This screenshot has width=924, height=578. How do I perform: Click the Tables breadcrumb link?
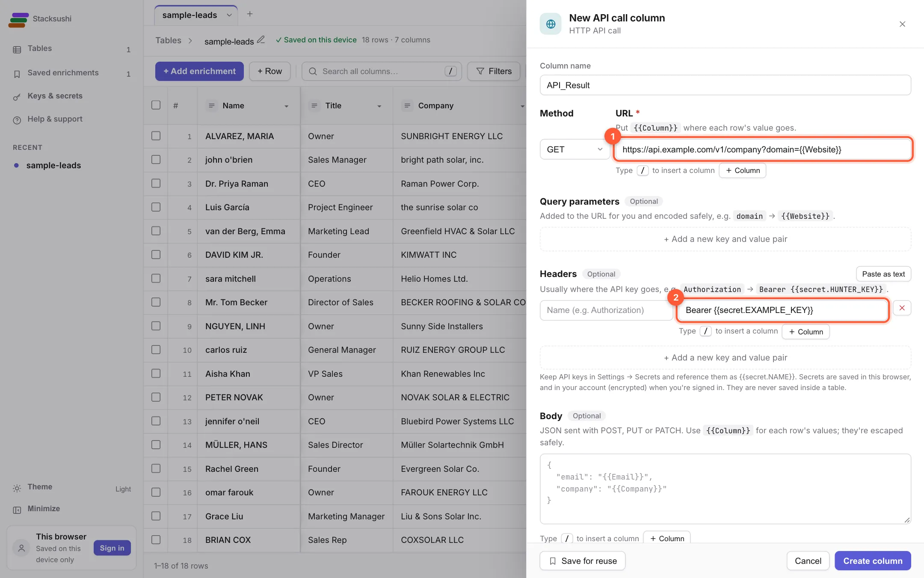(168, 40)
